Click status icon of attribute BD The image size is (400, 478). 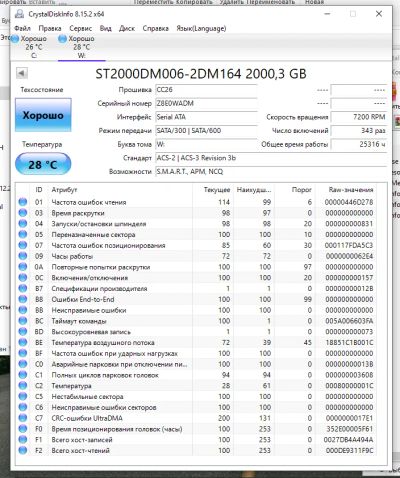pyautogui.click(x=23, y=332)
